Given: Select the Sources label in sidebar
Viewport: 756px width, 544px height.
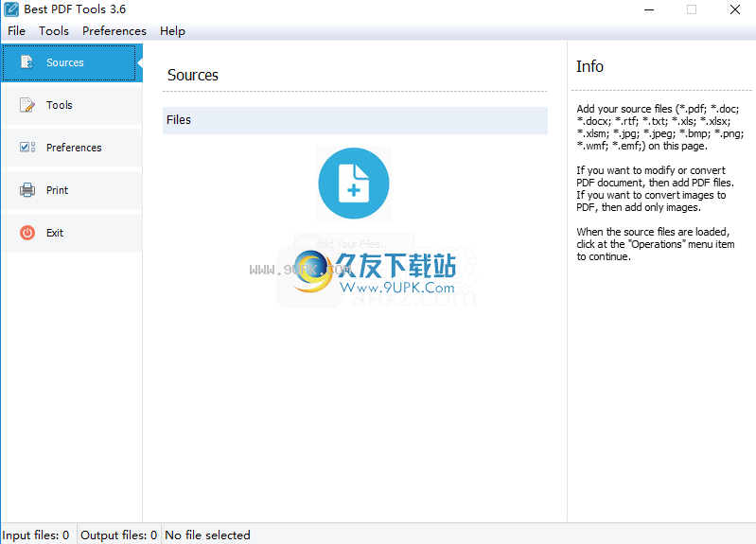Looking at the screenshot, I should [x=65, y=62].
